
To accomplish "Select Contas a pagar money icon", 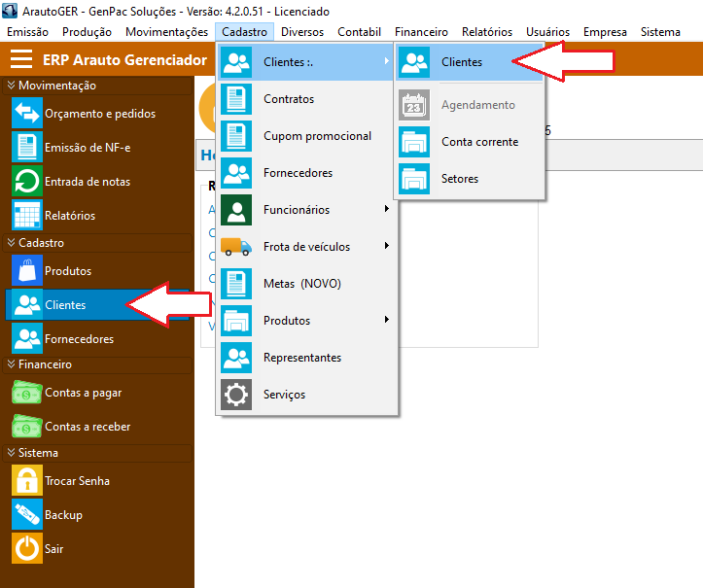I will (x=26, y=393).
